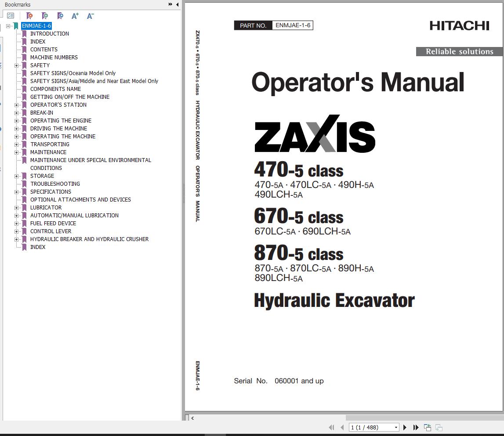
Task: Open bookmarks options list icon
Action: click(11, 16)
